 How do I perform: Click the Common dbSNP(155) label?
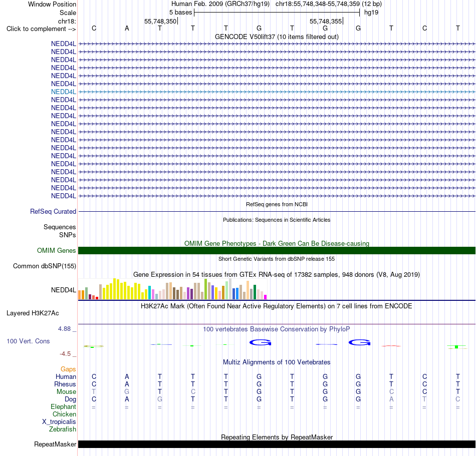44,266
